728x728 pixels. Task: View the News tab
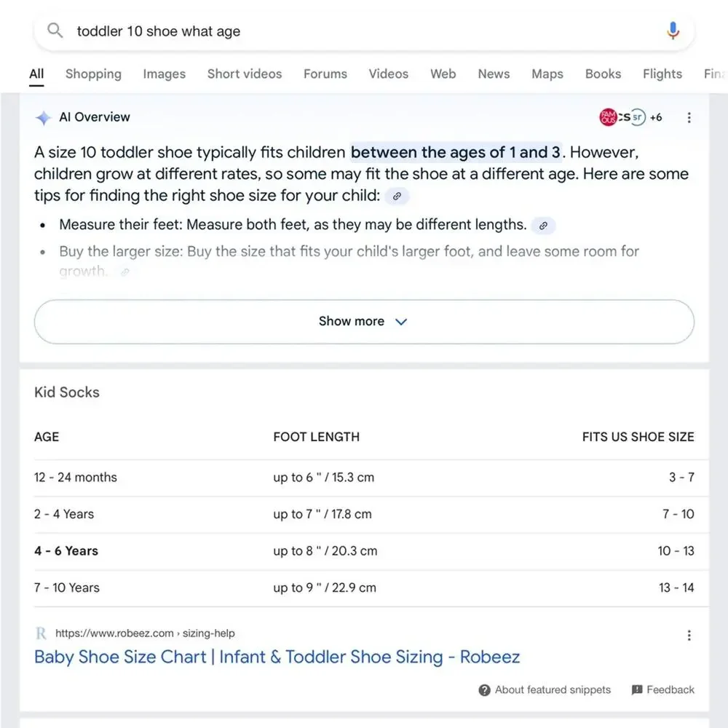tap(494, 74)
